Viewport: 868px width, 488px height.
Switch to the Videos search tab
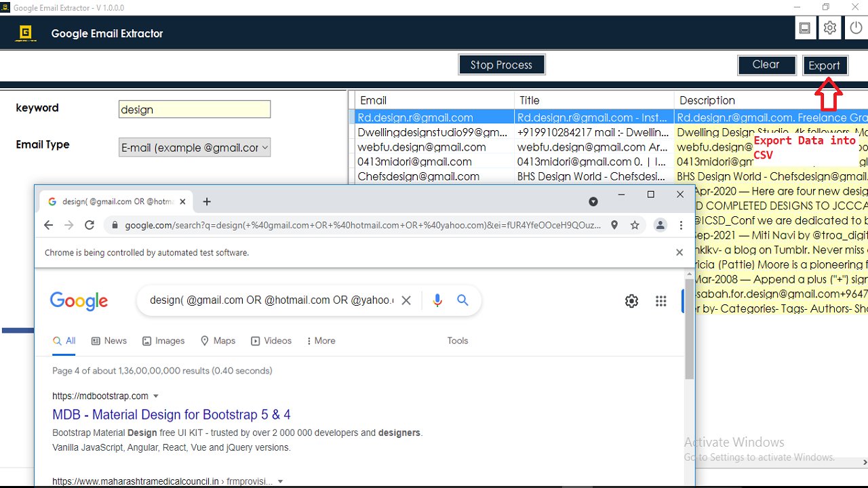[x=271, y=341]
